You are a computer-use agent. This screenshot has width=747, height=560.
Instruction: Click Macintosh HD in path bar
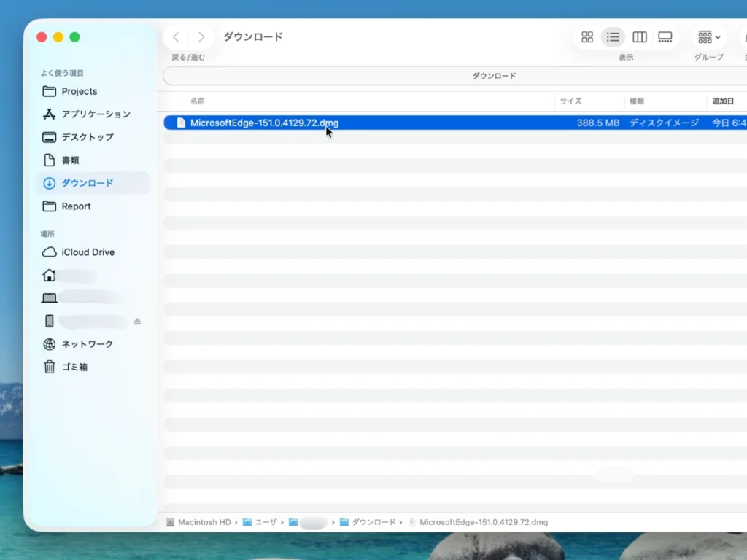click(198, 522)
